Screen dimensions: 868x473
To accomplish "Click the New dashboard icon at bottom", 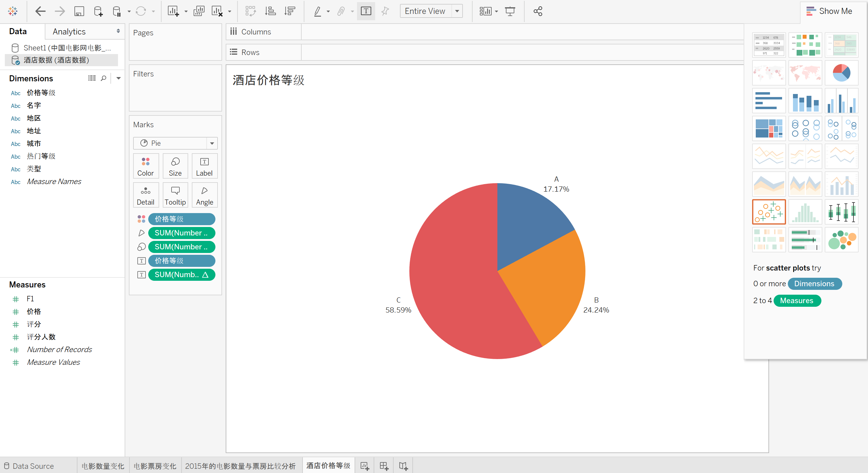I will click(384, 466).
